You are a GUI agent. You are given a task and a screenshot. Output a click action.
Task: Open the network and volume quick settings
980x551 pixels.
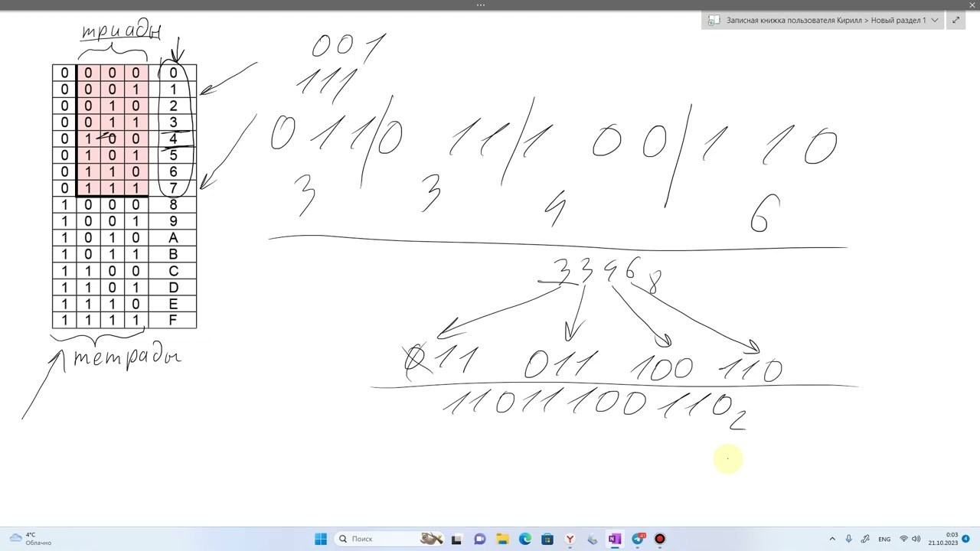[910, 539]
